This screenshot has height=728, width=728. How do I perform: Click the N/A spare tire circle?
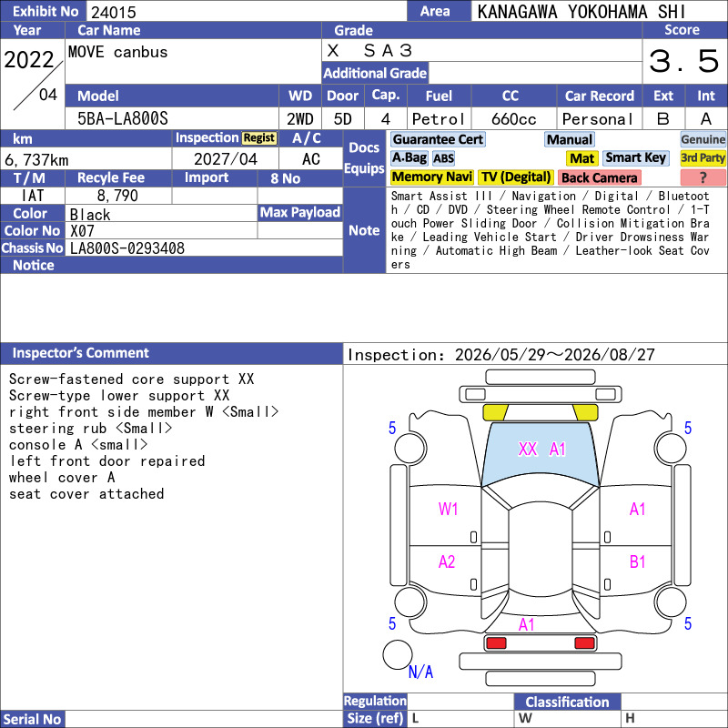[x=398, y=654]
